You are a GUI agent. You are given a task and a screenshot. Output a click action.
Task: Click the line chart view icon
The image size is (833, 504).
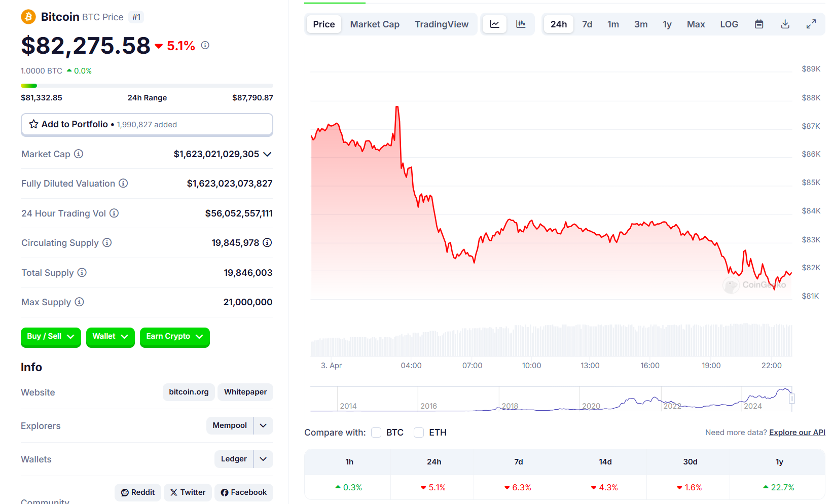(494, 24)
